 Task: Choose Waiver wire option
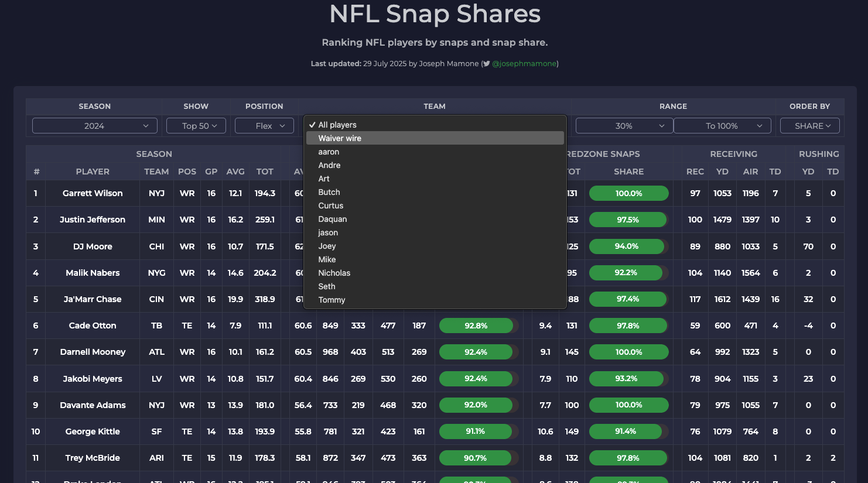[435, 138]
